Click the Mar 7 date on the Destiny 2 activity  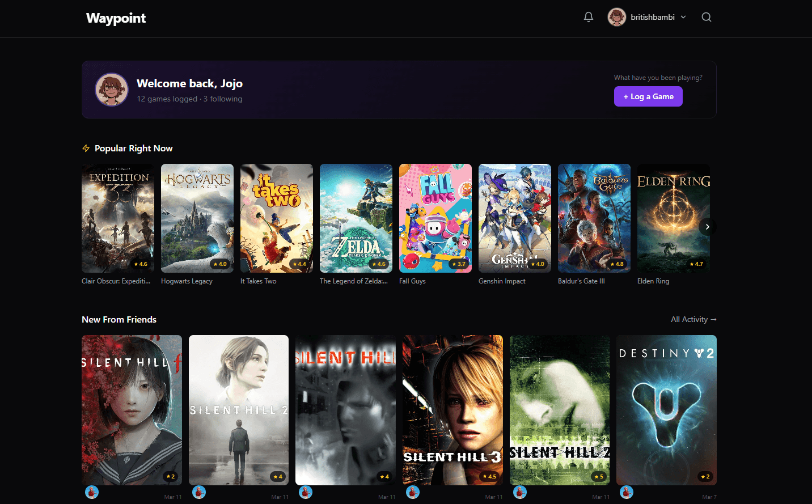(x=709, y=497)
